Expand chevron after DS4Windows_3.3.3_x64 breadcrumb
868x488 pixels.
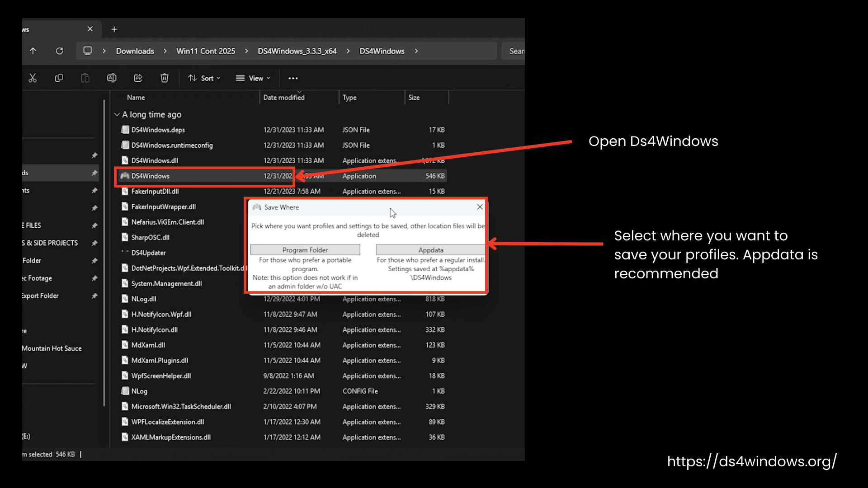pos(348,51)
